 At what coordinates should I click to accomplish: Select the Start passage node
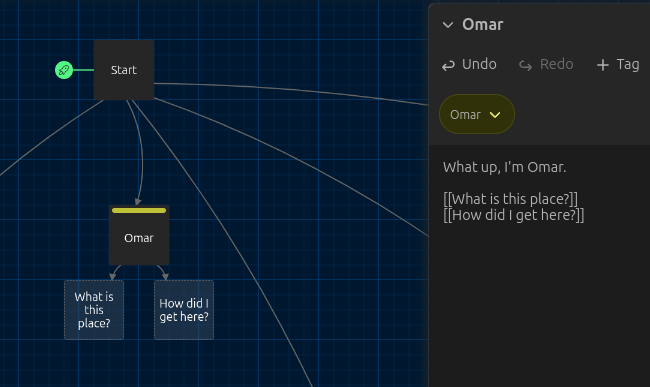click(x=124, y=70)
